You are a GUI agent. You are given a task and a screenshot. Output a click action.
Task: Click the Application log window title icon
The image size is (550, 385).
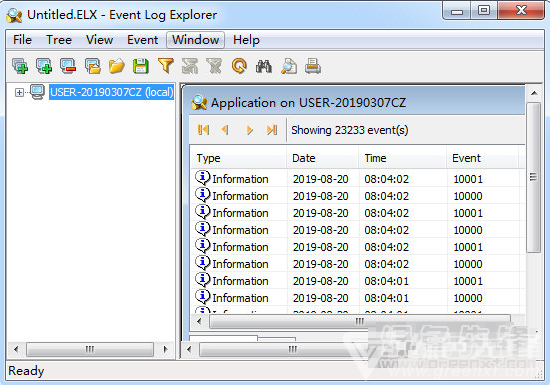pyautogui.click(x=199, y=103)
